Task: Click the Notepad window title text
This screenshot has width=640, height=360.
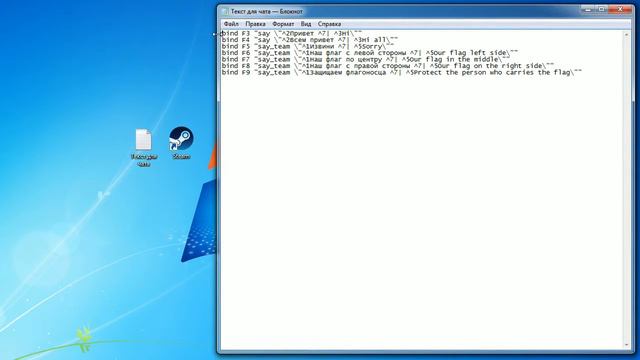Action: coord(267,11)
